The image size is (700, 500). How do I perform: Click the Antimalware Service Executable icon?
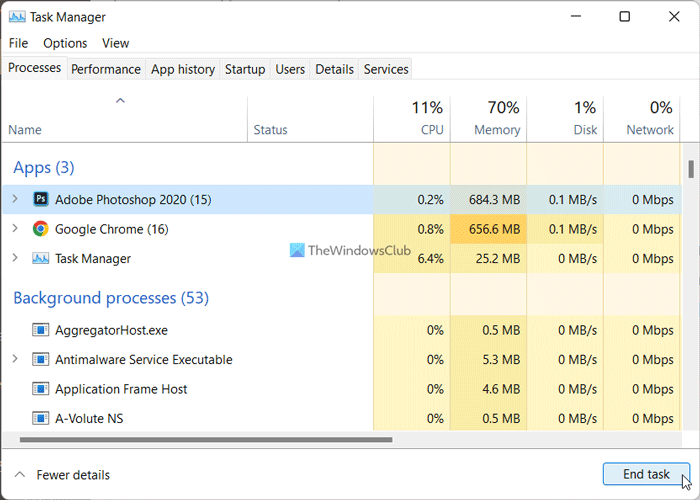[x=41, y=359]
